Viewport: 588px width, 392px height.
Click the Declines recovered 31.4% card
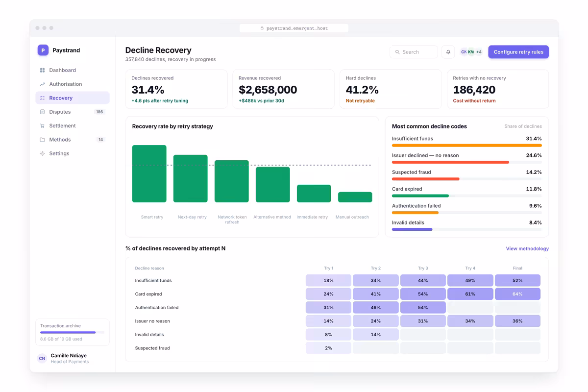176,89
